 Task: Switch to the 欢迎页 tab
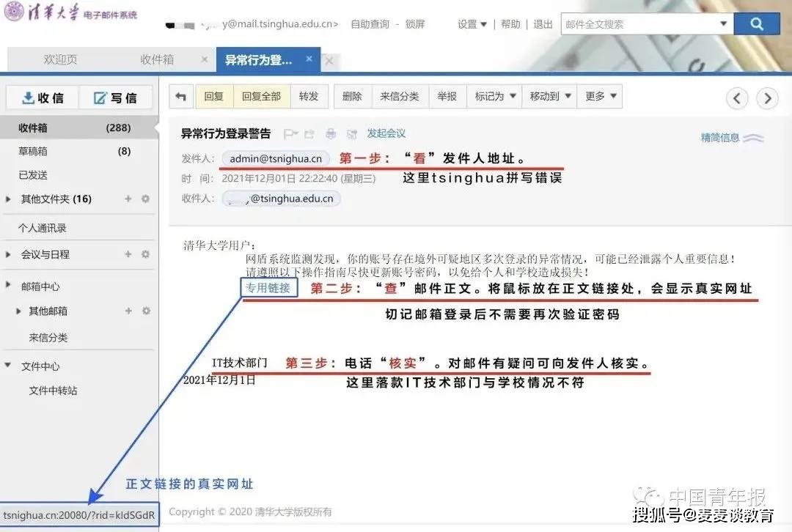click(x=60, y=59)
